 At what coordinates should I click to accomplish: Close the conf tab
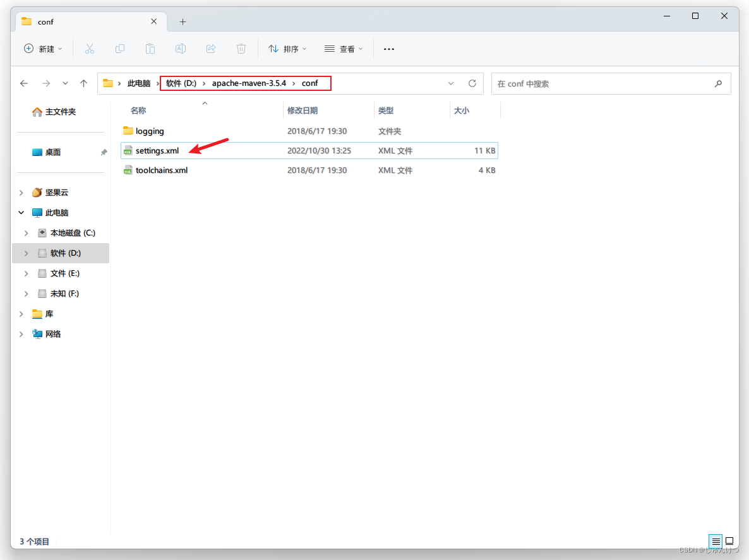tap(154, 21)
